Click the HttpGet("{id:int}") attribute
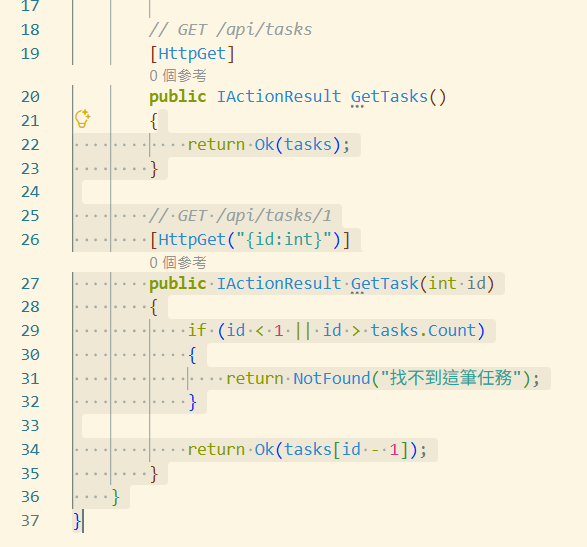 [x=250, y=240]
